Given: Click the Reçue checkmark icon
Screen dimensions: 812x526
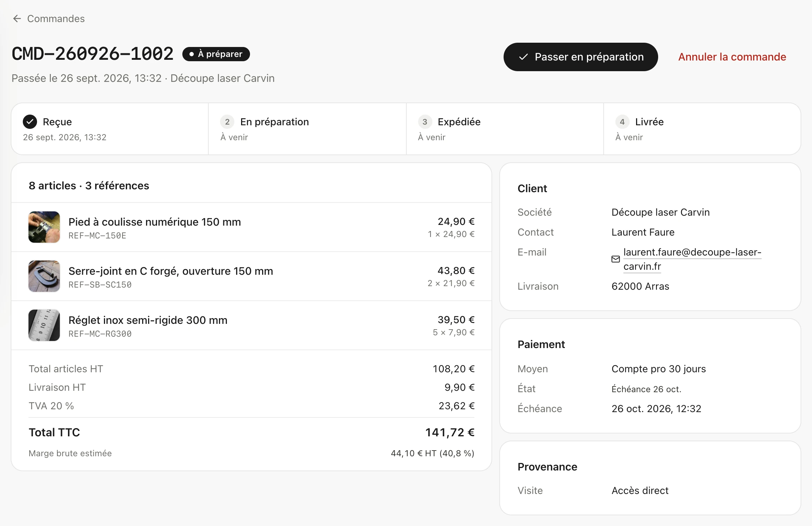Looking at the screenshot, I should point(30,122).
